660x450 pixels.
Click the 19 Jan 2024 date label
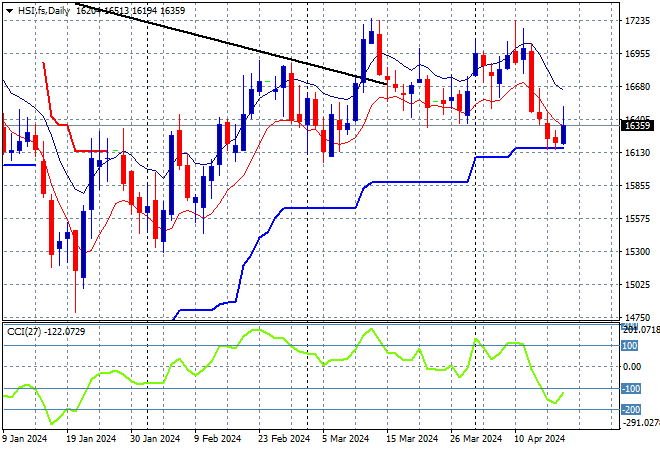[91, 439]
